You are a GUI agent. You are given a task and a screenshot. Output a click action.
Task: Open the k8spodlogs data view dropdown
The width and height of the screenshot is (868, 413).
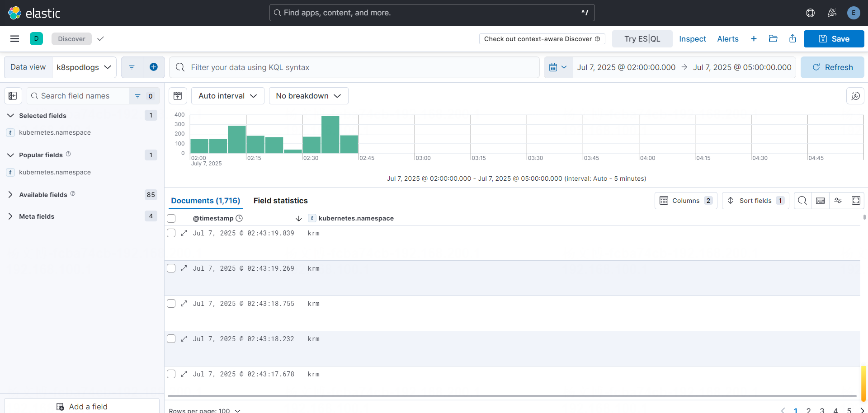pos(84,67)
